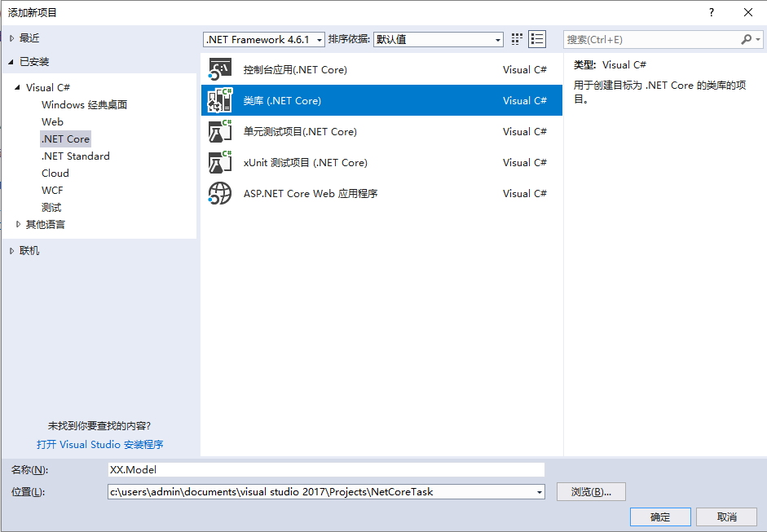Click the 位置 path text field
767x532 pixels.
click(321, 492)
